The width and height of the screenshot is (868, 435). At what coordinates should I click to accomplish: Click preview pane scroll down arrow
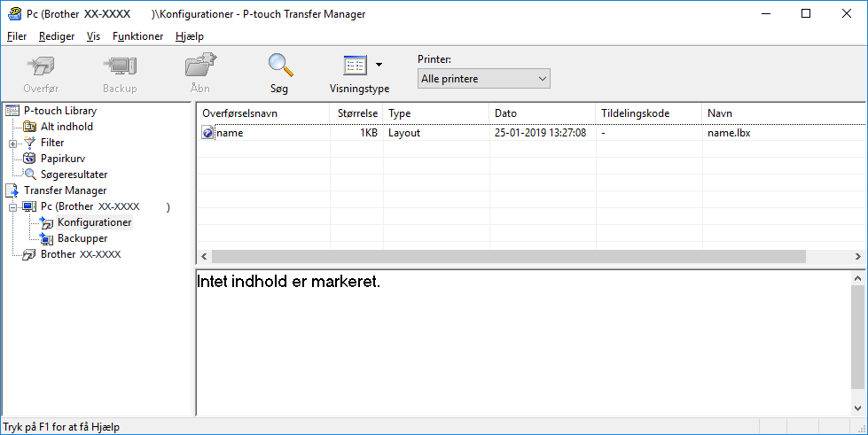[x=857, y=408]
